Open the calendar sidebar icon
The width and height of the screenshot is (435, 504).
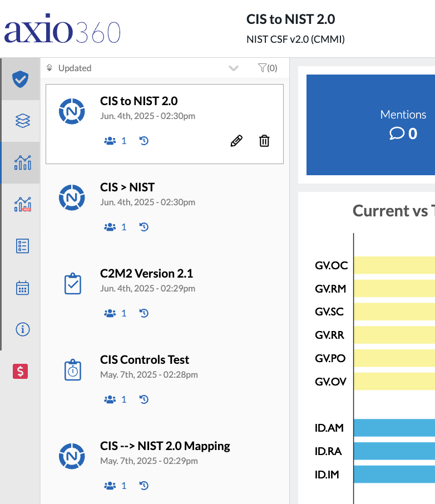22,288
